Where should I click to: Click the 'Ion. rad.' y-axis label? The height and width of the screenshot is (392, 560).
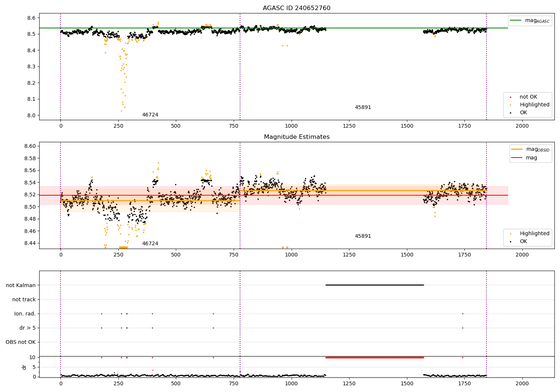click(x=25, y=314)
